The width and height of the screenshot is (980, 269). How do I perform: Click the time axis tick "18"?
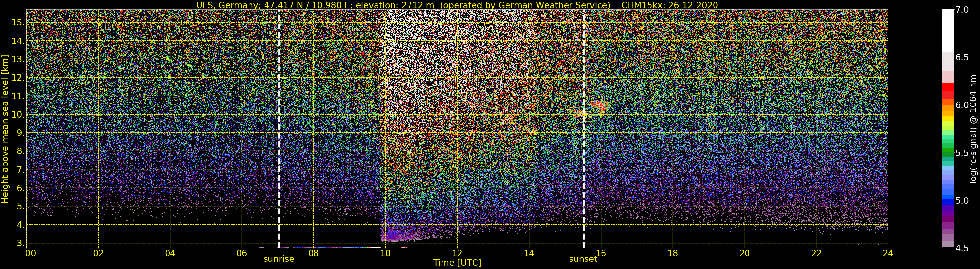pos(673,253)
